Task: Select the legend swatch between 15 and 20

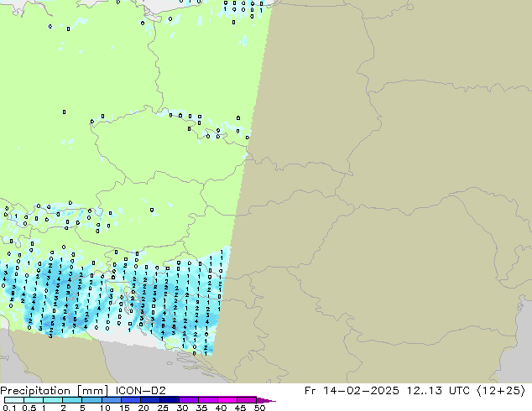Action: [x=130, y=400]
